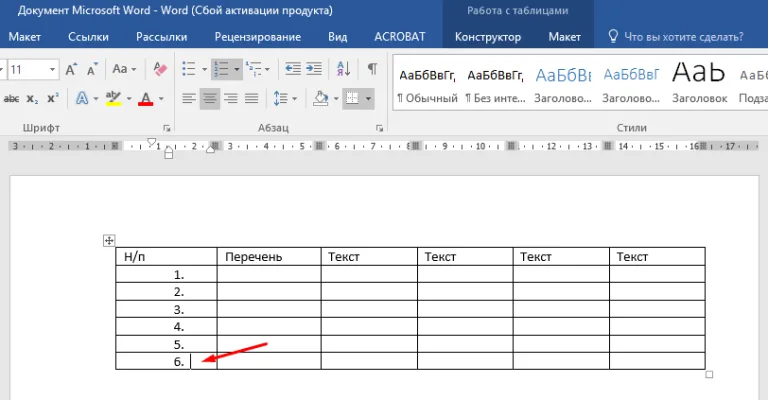The width and height of the screenshot is (768, 400).
Task: Click the cell numbered 3.
Action: click(x=166, y=309)
